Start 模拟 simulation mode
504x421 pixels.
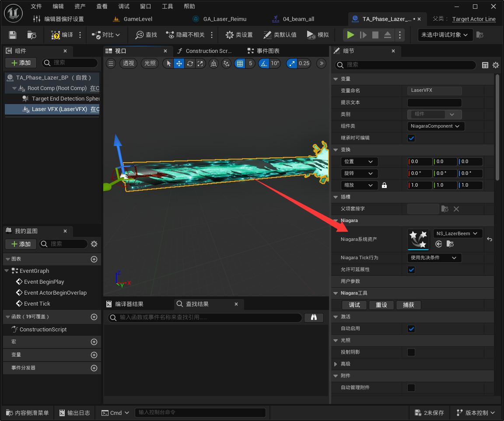point(318,35)
